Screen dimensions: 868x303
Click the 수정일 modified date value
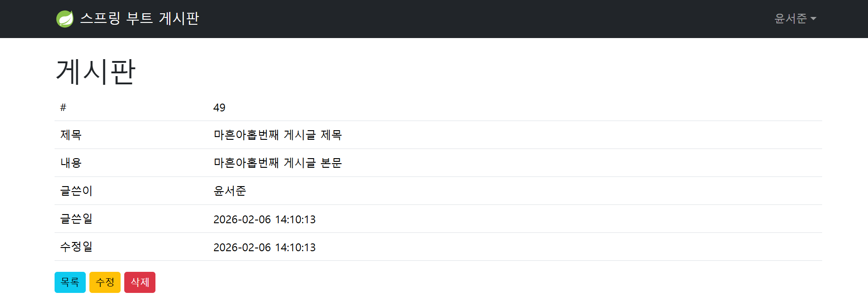265,248
